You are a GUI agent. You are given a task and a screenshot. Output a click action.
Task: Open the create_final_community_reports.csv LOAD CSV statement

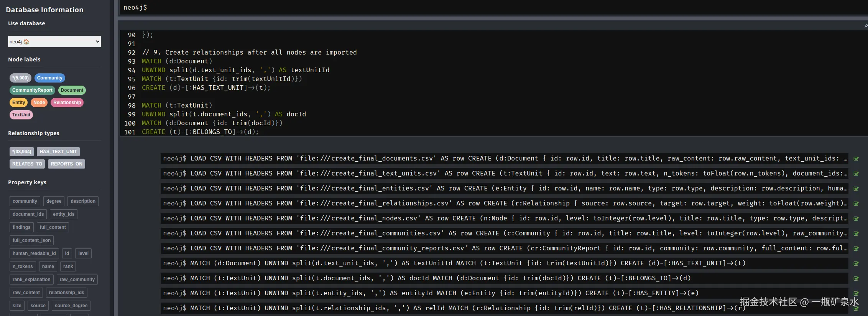[504, 248]
